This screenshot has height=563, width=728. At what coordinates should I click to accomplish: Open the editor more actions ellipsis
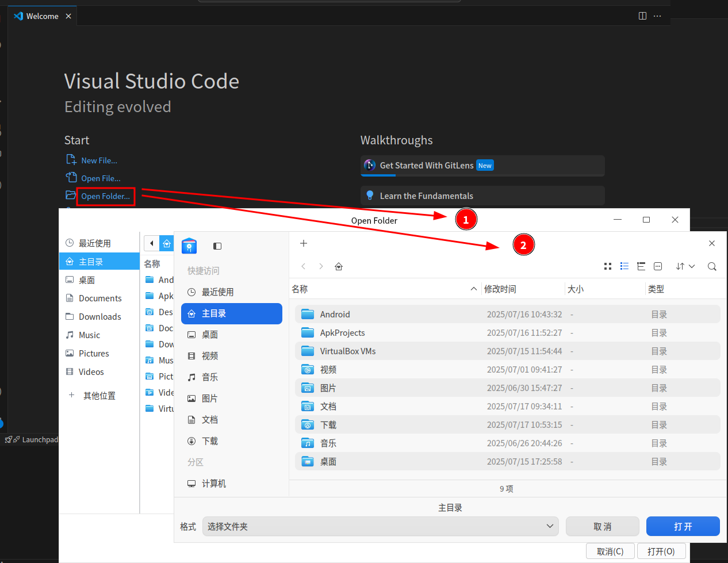click(x=657, y=16)
